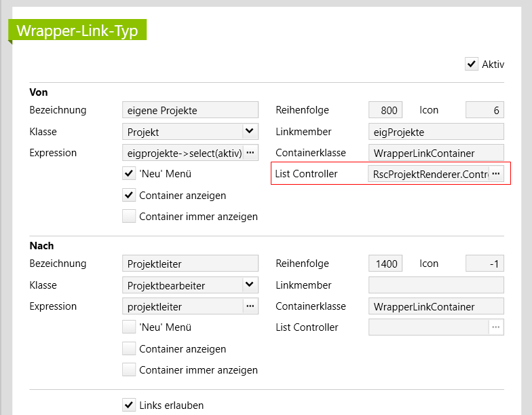Click Von Bezeichnung field 'eigene Projekte'
The width and height of the screenshot is (532, 415).
190,110
